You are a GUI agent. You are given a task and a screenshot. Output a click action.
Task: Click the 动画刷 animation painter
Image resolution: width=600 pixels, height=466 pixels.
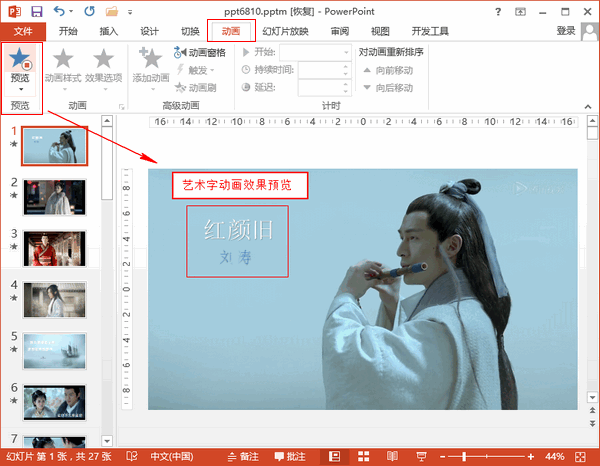(x=196, y=88)
